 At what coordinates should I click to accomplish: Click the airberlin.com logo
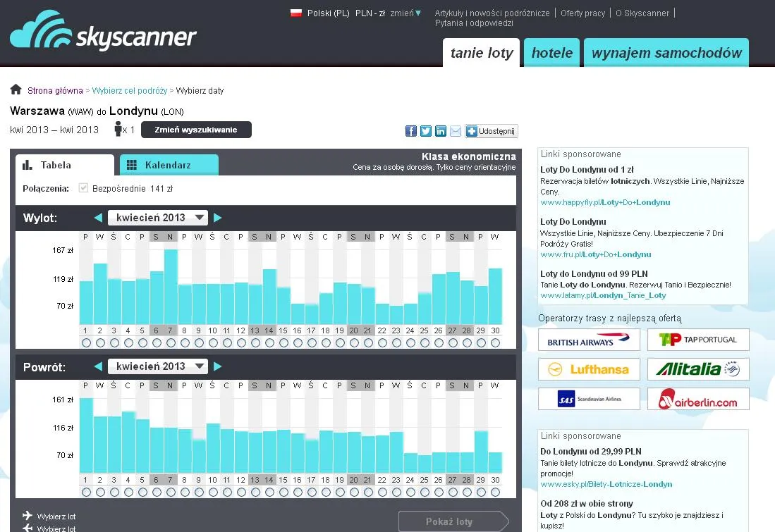click(x=698, y=399)
